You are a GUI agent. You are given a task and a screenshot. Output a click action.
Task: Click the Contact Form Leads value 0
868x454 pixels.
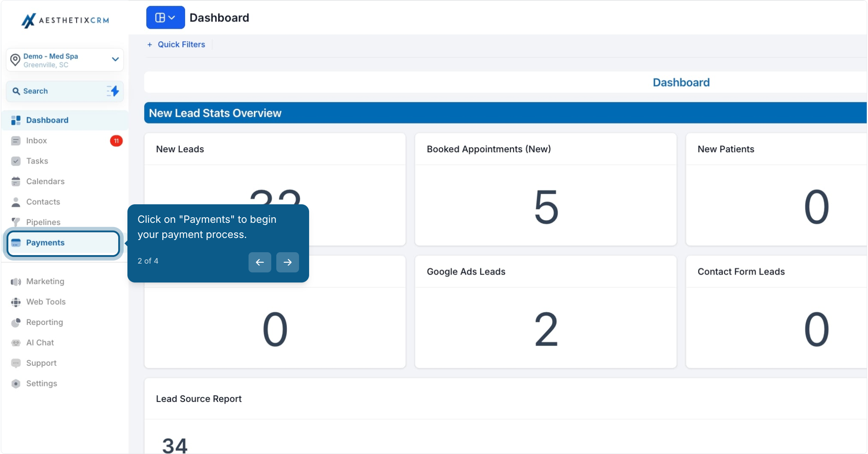(x=816, y=329)
